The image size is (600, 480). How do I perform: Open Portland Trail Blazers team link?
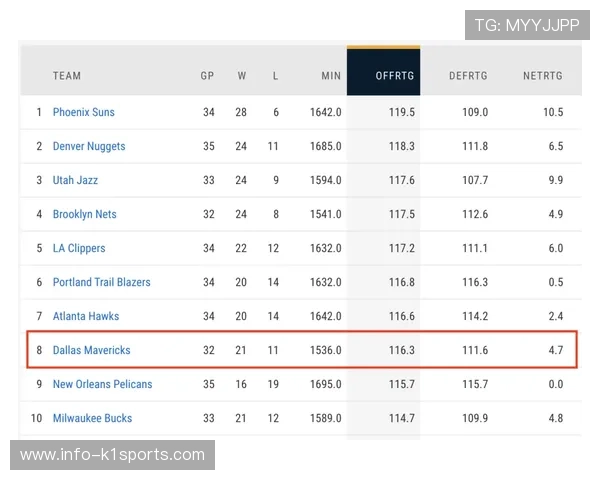[102, 282]
